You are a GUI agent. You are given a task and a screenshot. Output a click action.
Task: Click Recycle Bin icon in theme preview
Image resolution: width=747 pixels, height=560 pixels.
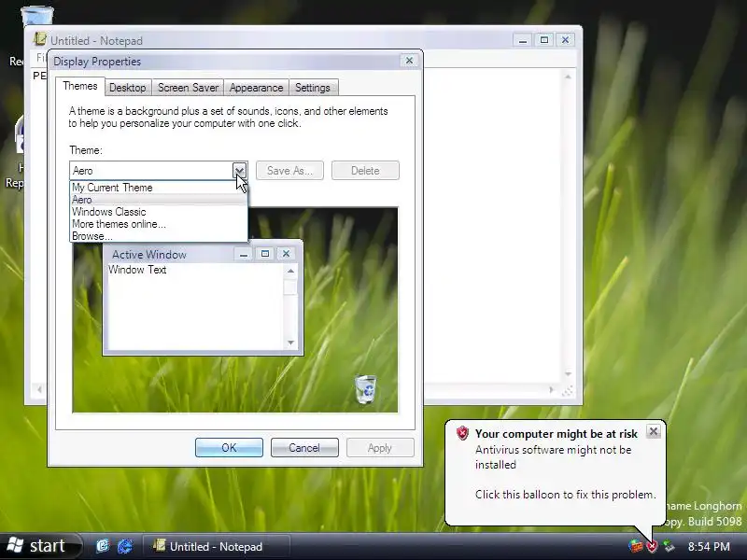[366, 389]
